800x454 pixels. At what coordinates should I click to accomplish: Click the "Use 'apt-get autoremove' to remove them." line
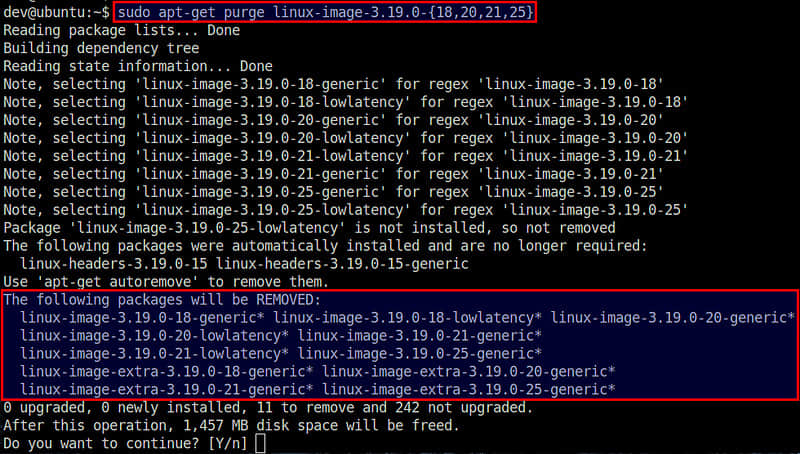pyautogui.click(x=166, y=282)
